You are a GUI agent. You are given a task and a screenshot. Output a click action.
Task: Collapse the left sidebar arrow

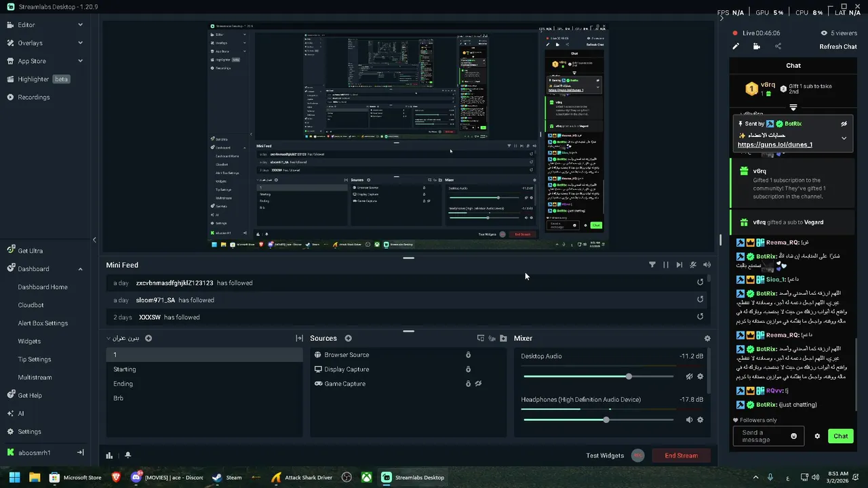point(94,240)
